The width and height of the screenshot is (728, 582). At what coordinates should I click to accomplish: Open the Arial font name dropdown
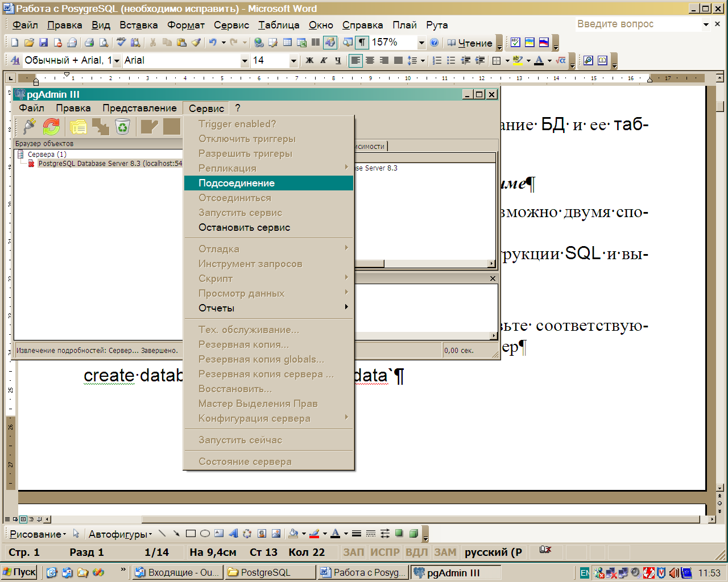245,60
